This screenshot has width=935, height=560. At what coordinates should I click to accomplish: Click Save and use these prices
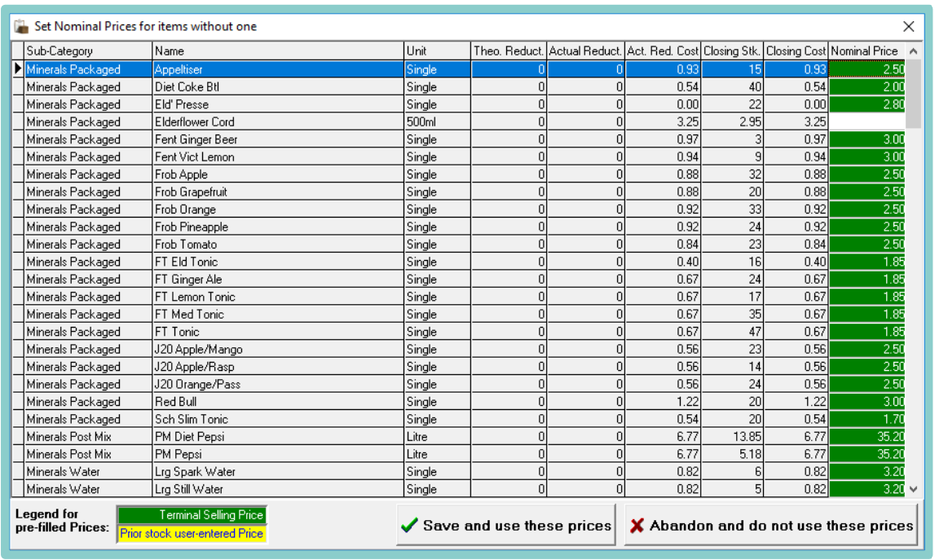click(505, 526)
